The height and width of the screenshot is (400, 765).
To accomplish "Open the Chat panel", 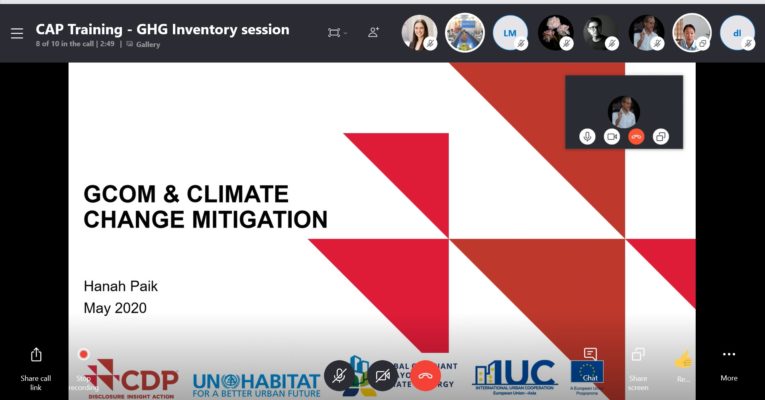I will [590, 364].
